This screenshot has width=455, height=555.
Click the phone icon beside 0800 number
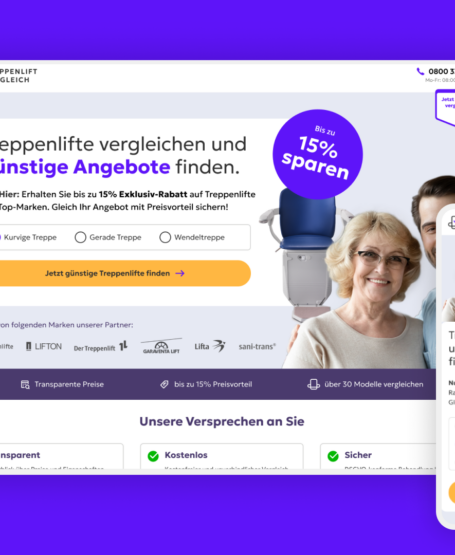(420, 71)
